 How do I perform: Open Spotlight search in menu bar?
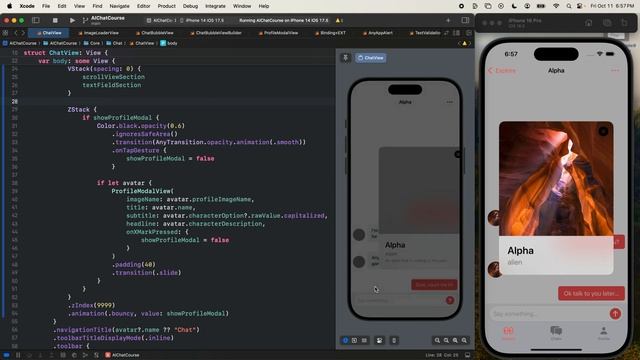pyautogui.click(x=569, y=6)
